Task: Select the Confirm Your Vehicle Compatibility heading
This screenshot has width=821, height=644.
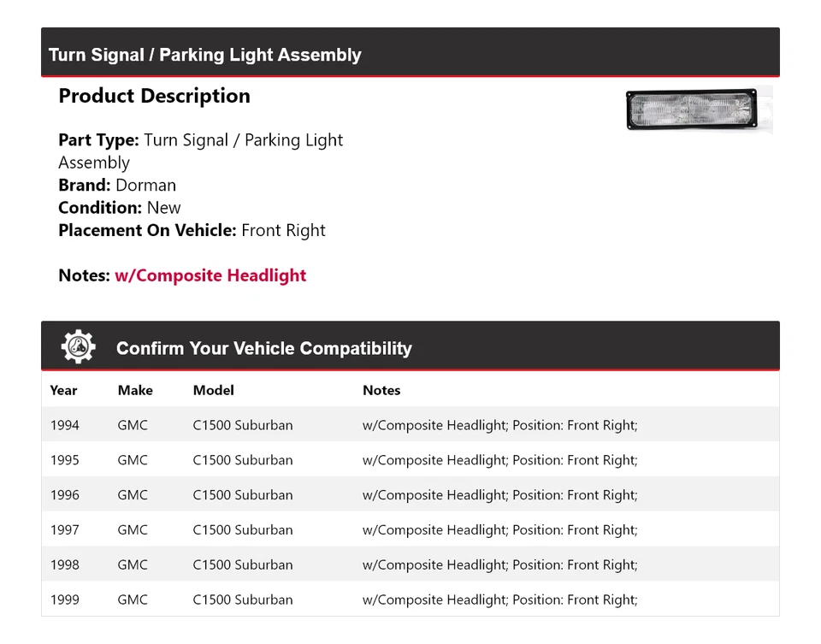Action: (263, 348)
